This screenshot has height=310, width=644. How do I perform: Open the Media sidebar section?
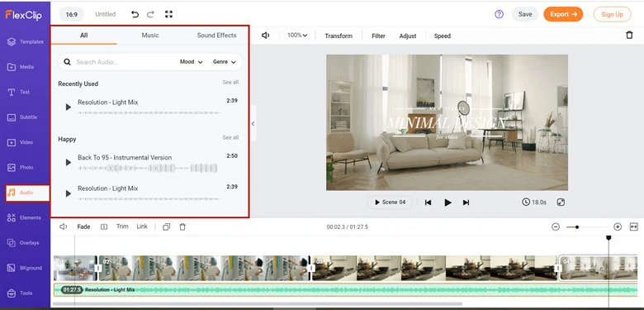click(21, 67)
